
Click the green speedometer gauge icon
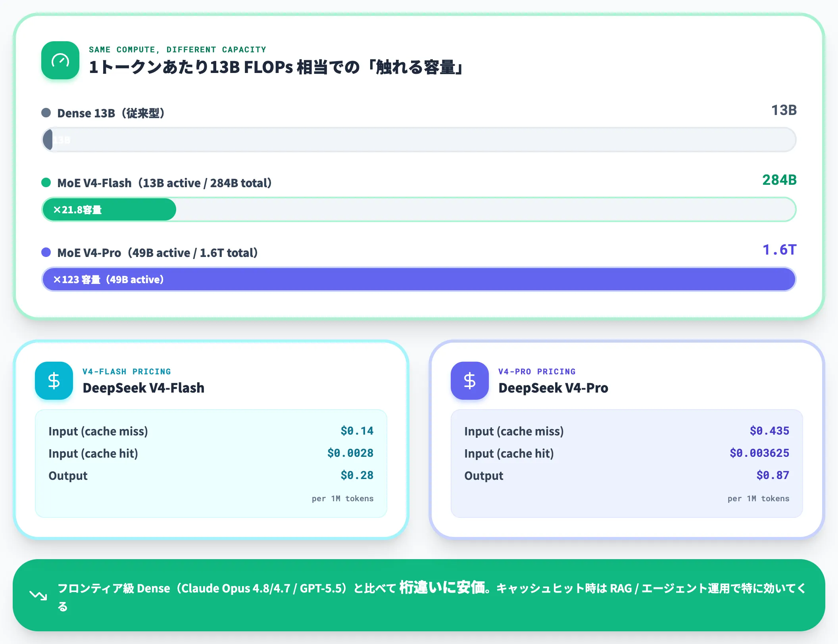pyautogui.click(x=60, y=60)
